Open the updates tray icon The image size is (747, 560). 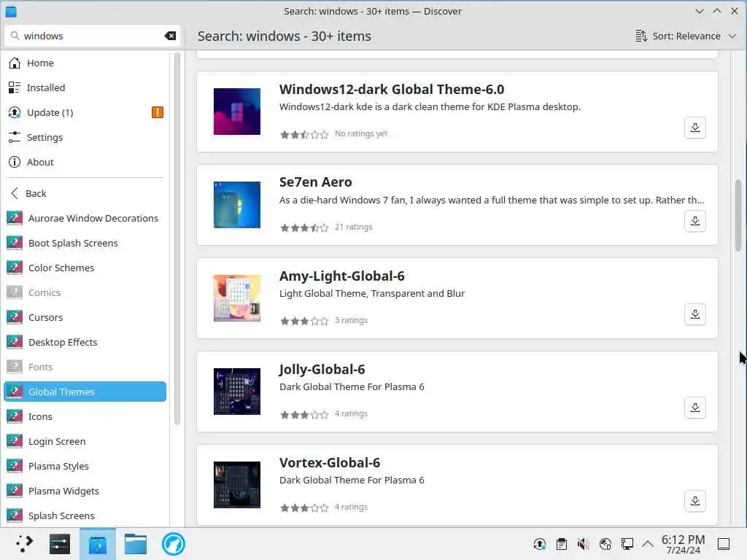coord(540,544)
